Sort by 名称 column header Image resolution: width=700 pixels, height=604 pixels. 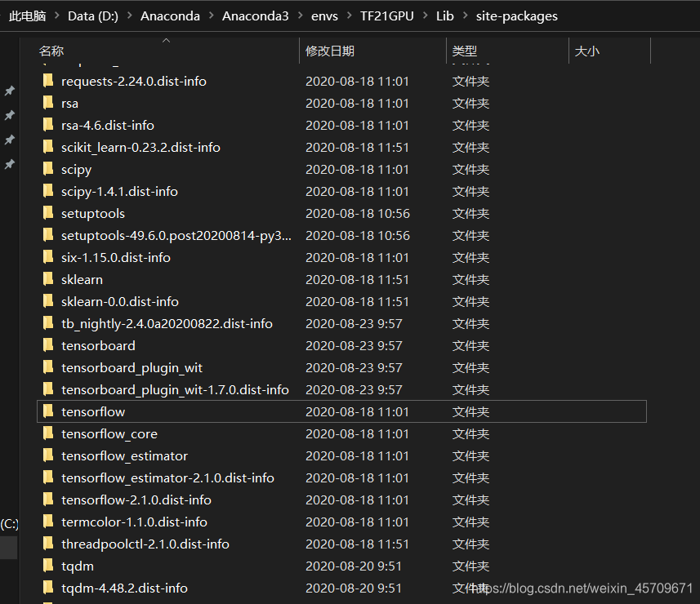point(51,51)
